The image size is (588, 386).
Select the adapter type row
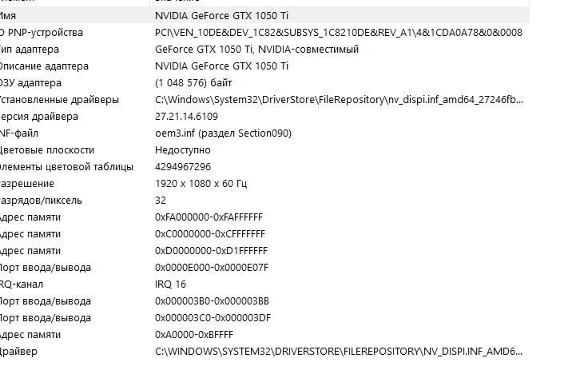click(x=264, y=49)
